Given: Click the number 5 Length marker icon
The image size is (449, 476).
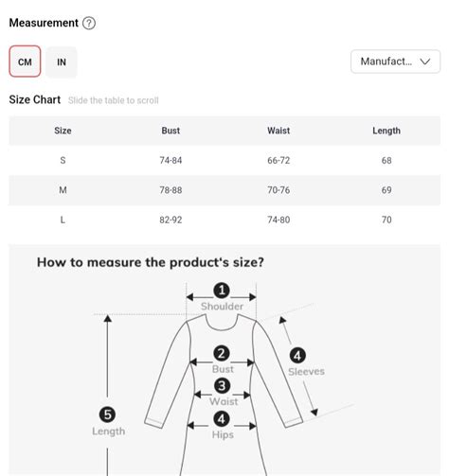Looking at the screenshot, I should (x=107, y=414).
